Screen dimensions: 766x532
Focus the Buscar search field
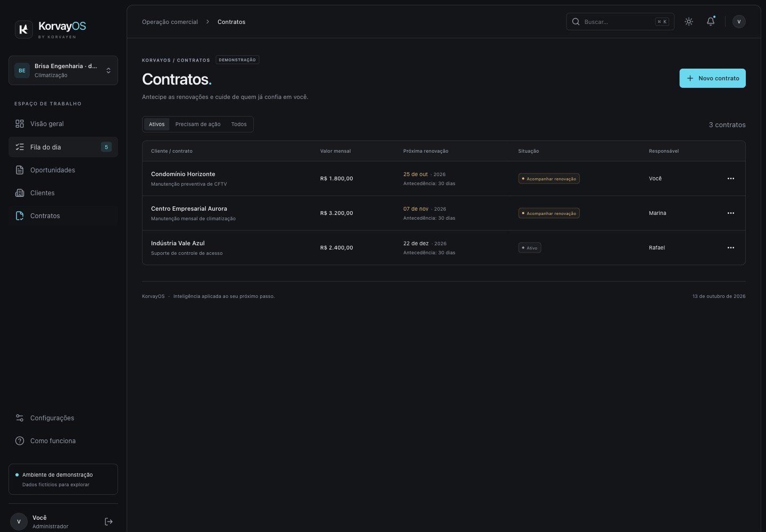620,22
